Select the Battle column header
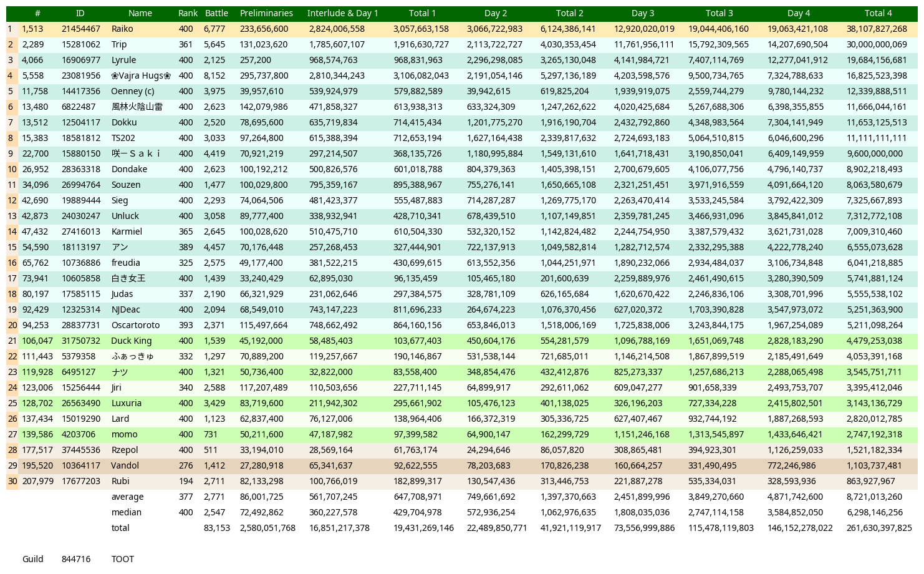Screen dimensions: 924x574 pos(216,13)
